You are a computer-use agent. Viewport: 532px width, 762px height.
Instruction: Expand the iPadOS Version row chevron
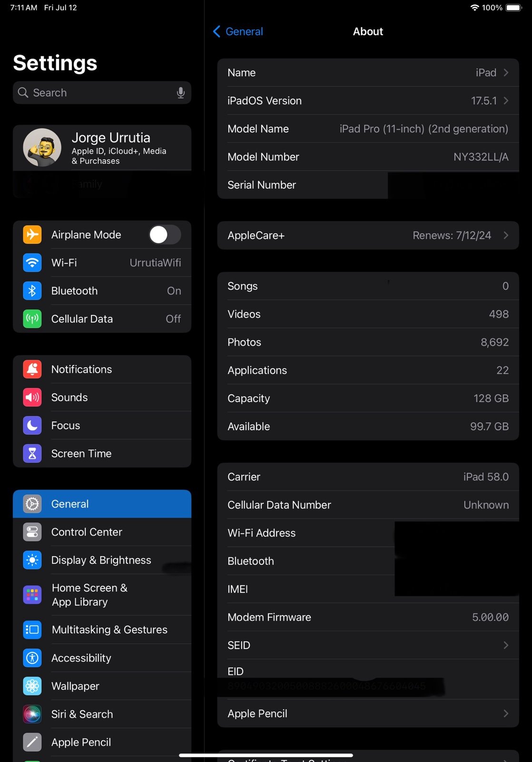505,101
